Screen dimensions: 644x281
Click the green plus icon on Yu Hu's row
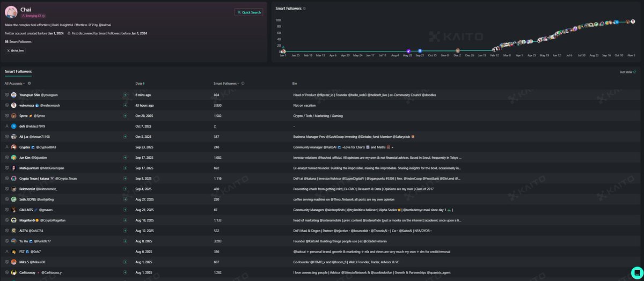(x=125, y=241)
